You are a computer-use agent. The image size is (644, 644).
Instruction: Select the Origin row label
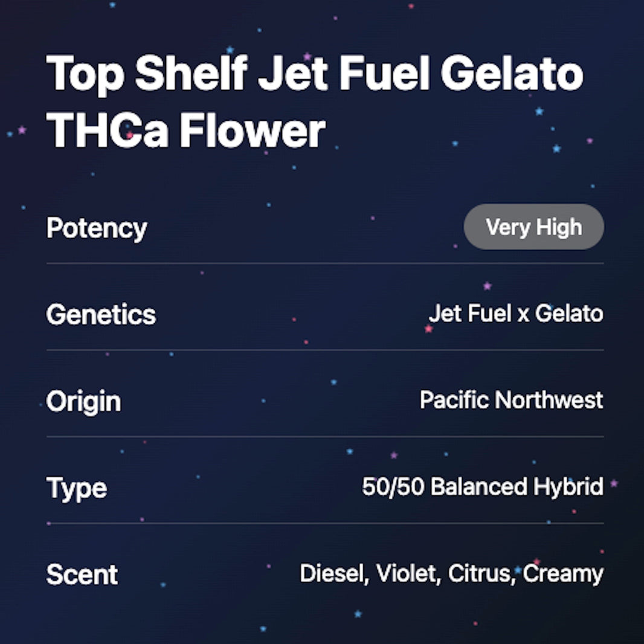[x=83, y=401]
